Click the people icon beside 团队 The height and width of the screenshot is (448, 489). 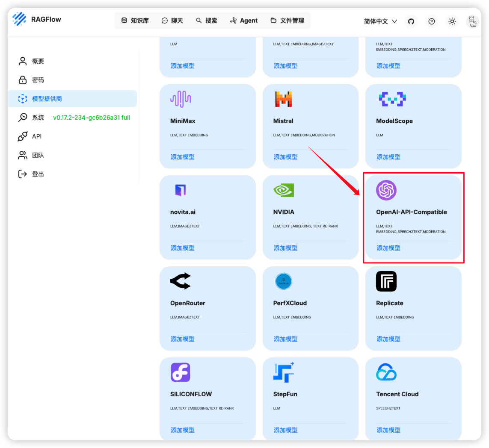click(22, 155)
